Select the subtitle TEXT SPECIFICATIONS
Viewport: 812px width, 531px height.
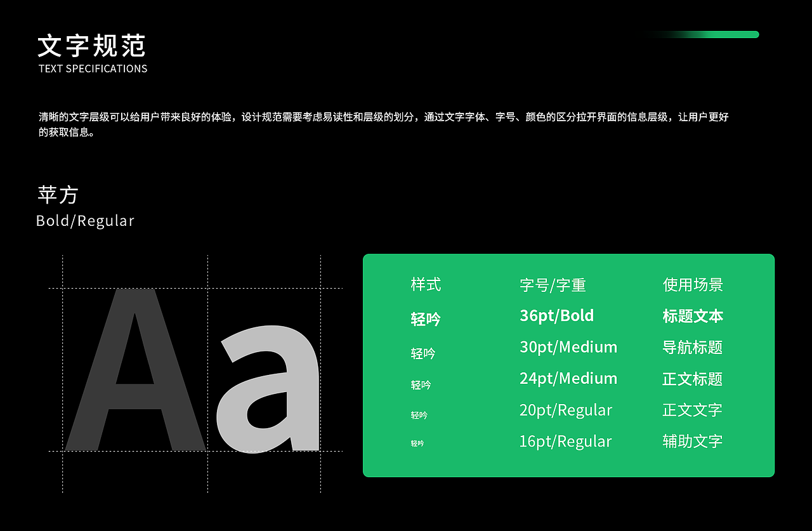pyautogui.click(x=93, y=69)
